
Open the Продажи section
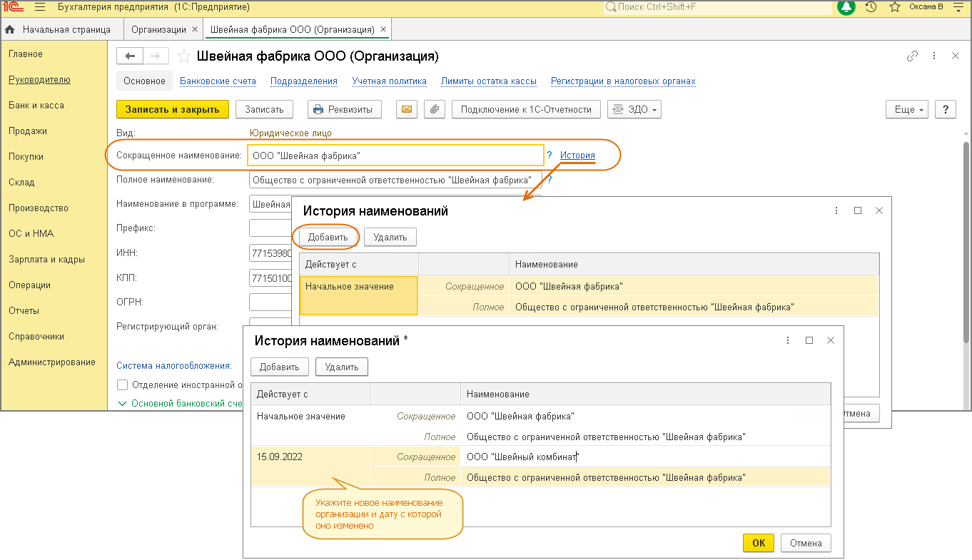(x=28, y=131)
